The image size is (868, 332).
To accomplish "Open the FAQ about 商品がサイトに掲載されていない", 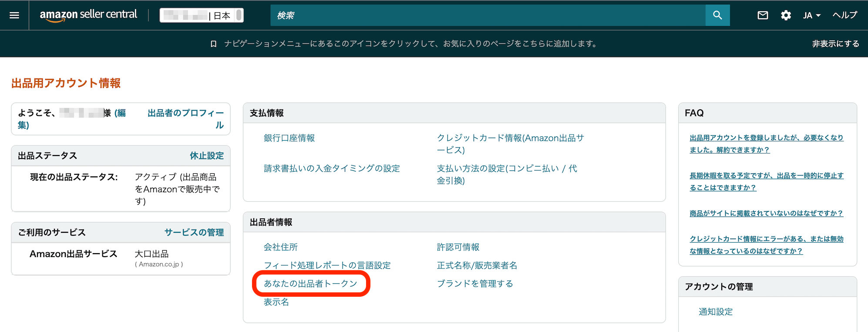I will 766,213.
